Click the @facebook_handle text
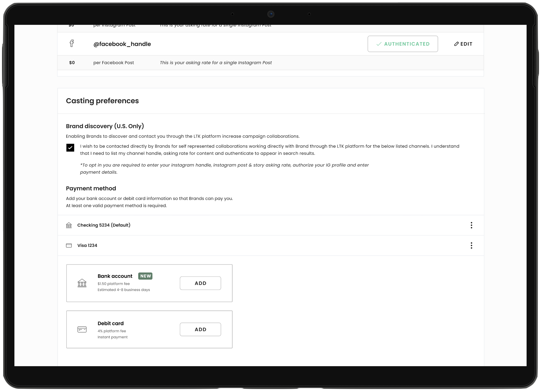 point(122,44)
